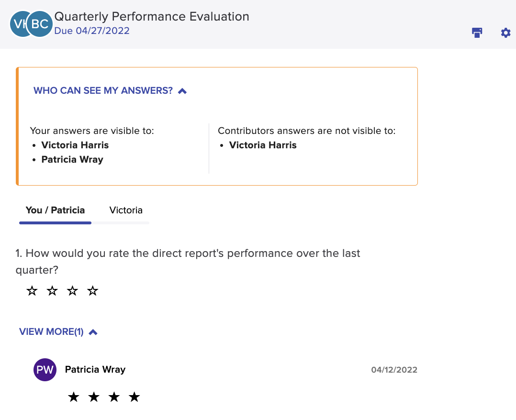Image resolution: width=516 pixels, height=420 pixels.
Task: Rate performance with the third empty star
Action: (x=72, y=291)
